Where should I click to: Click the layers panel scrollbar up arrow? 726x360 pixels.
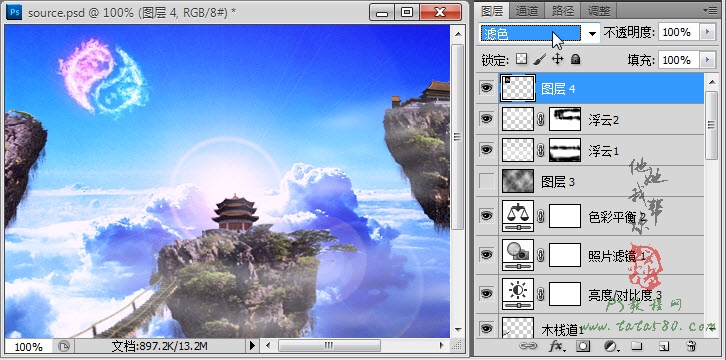pyautogui.click(x=711, y=81)
